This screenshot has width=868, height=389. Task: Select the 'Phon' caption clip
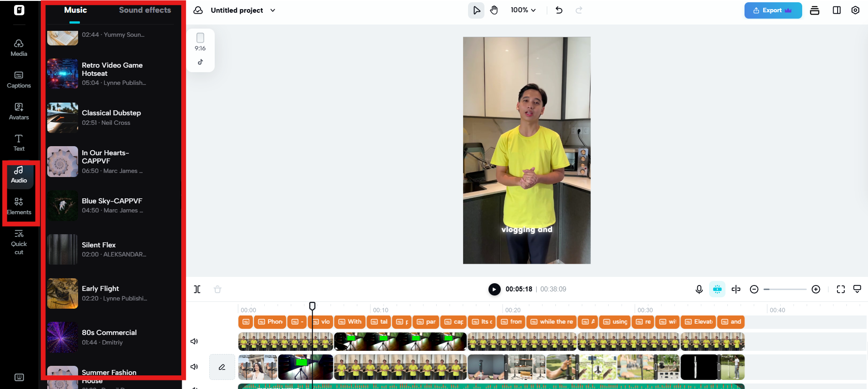click(270, 322)
